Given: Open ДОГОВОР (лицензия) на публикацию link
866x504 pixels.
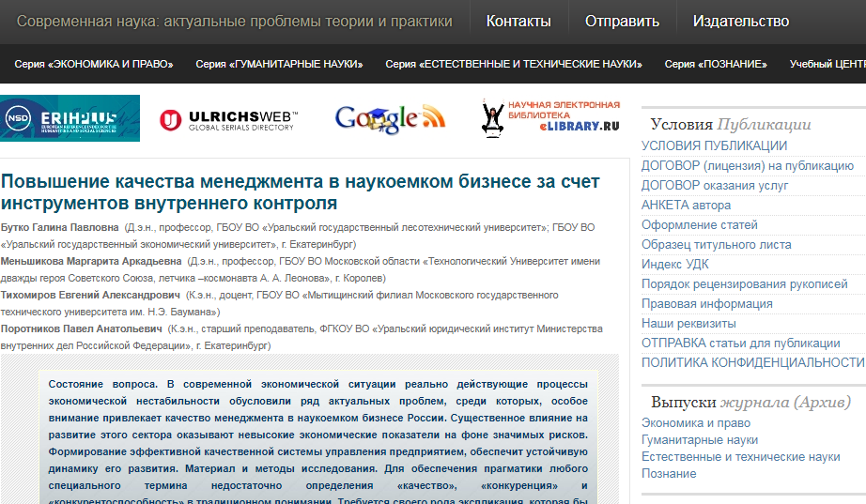Looking at the screenshot, I should 748,165.
